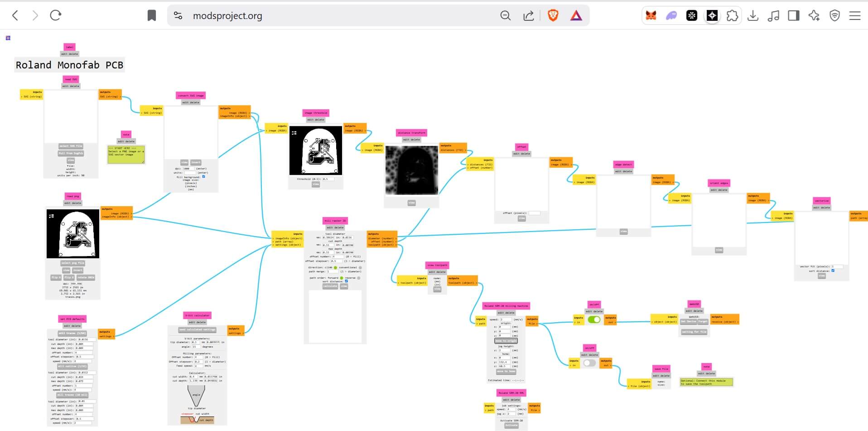Click the flip V button
Screen dimensions: 868x431
pos(68,277)
